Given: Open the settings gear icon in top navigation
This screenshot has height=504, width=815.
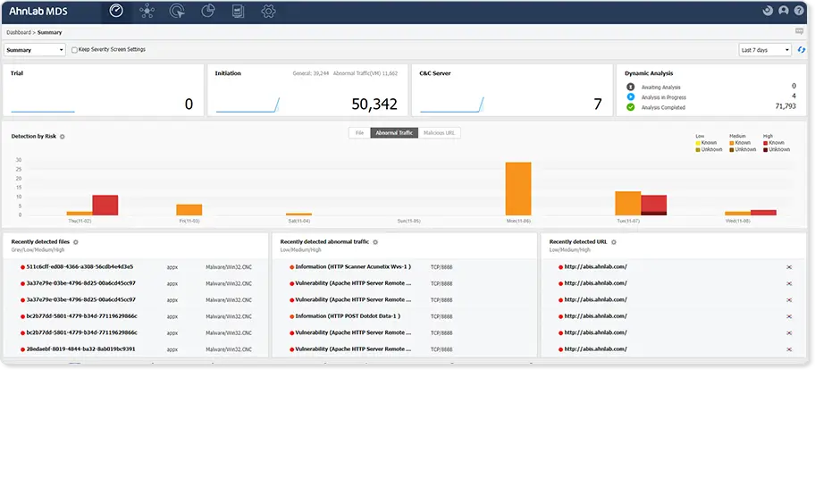Looking at the screenshot, I should click(x=268, y=12).
